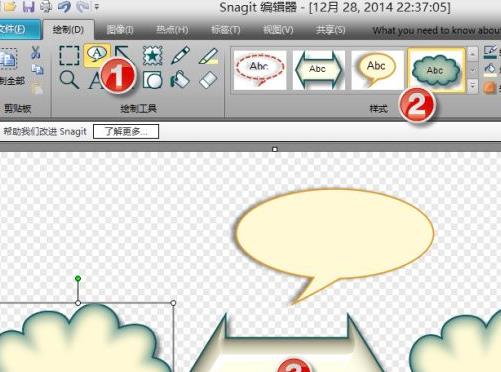Viewport: 501px width, 372px height.
Task: Open the Fill color style option icon
Action: coord(490,70)
